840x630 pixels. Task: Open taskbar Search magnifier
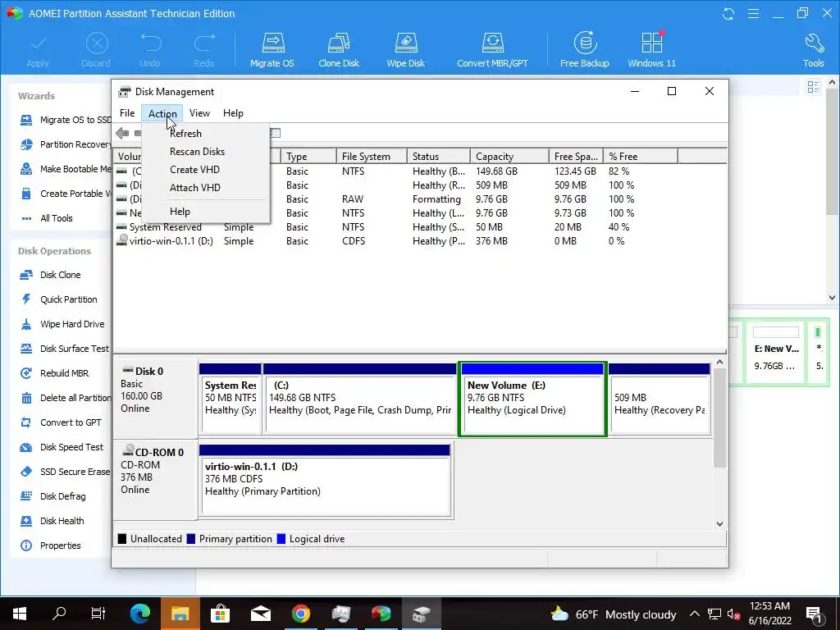coord(59,614)
